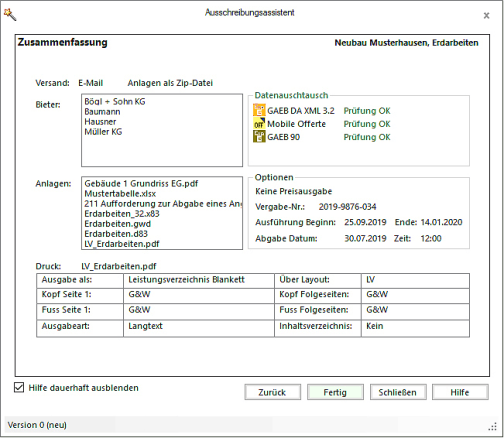Click the GAEB DA XML 3.2 icon
The image size is (504, 438).
point(259,110)
